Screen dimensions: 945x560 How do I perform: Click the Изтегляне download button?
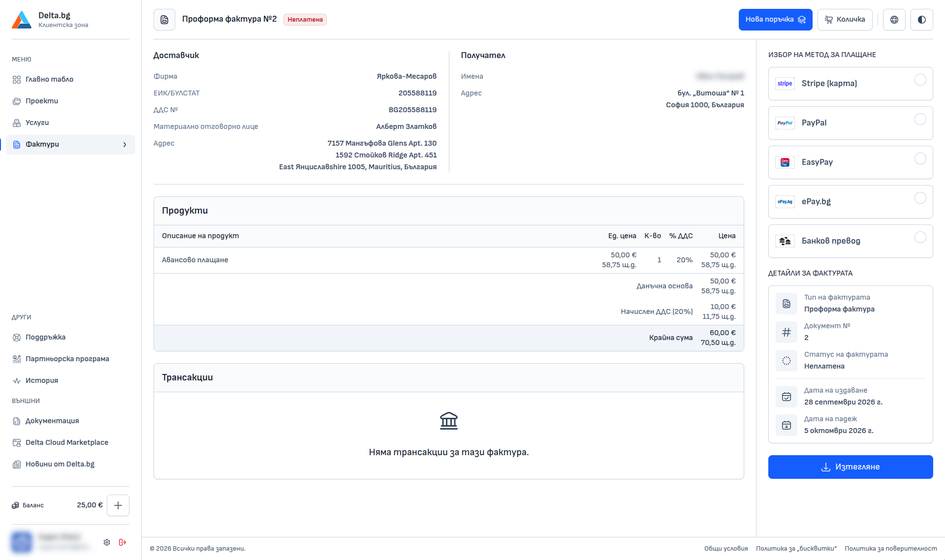coord(850,467)
